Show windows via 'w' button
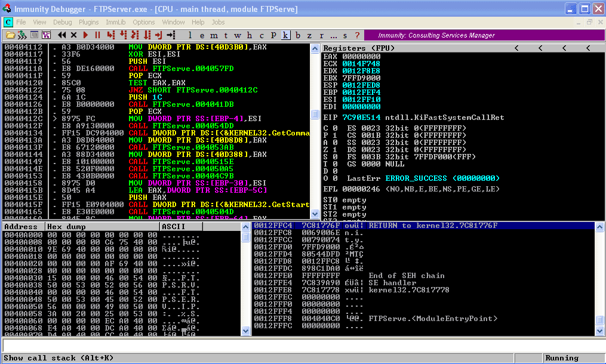Image resolution: width=606 pixels, height=364 pixels. (237, 35)
